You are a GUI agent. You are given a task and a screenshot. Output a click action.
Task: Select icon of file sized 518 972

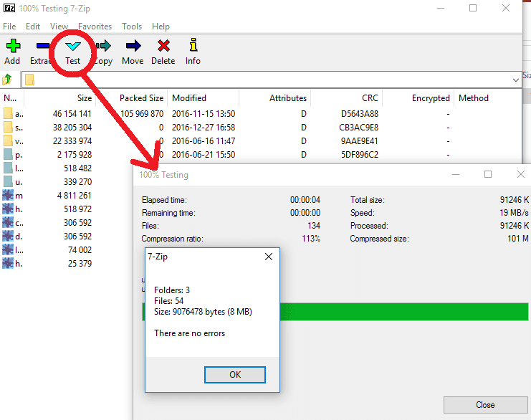tap(8, 209)
